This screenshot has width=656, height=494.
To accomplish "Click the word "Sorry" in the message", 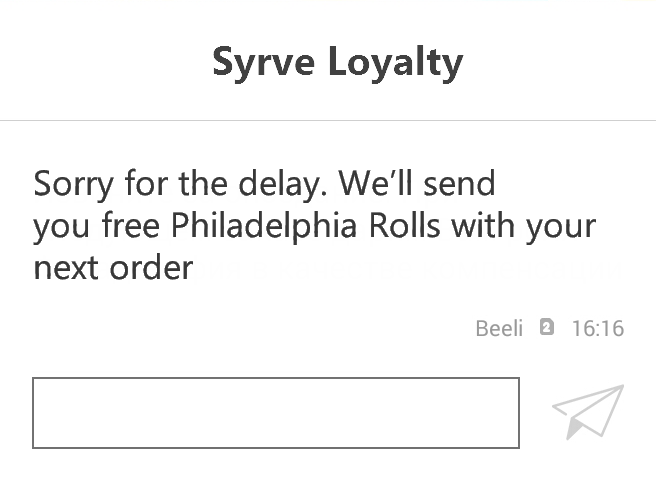I will (x=75, y=185).
